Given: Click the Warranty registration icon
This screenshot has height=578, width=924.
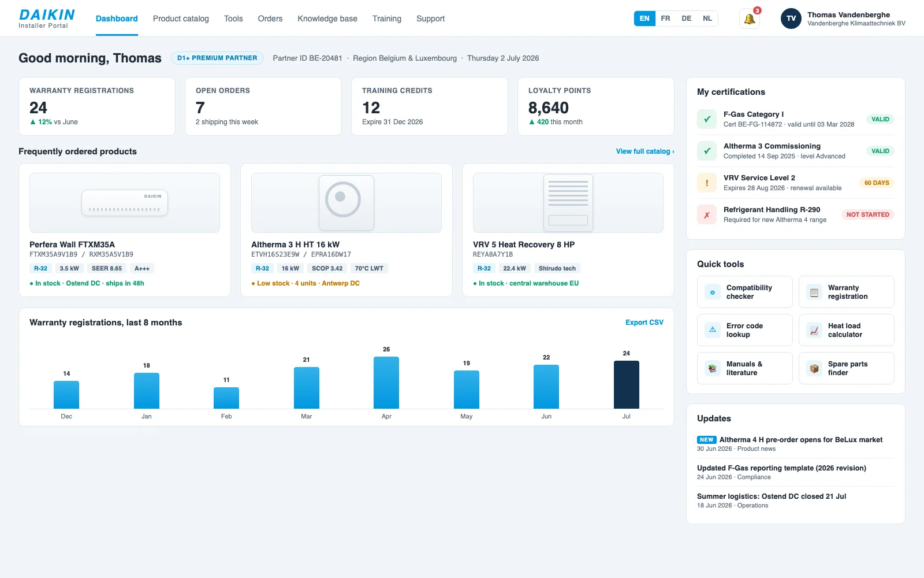Looking at the screenshot, I should click(814, 292).
